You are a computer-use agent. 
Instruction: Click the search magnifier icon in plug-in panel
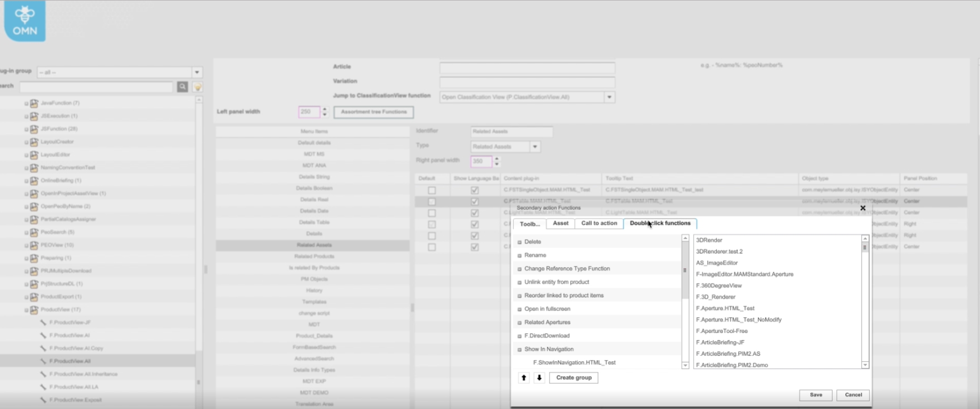(x=182, y=87)
